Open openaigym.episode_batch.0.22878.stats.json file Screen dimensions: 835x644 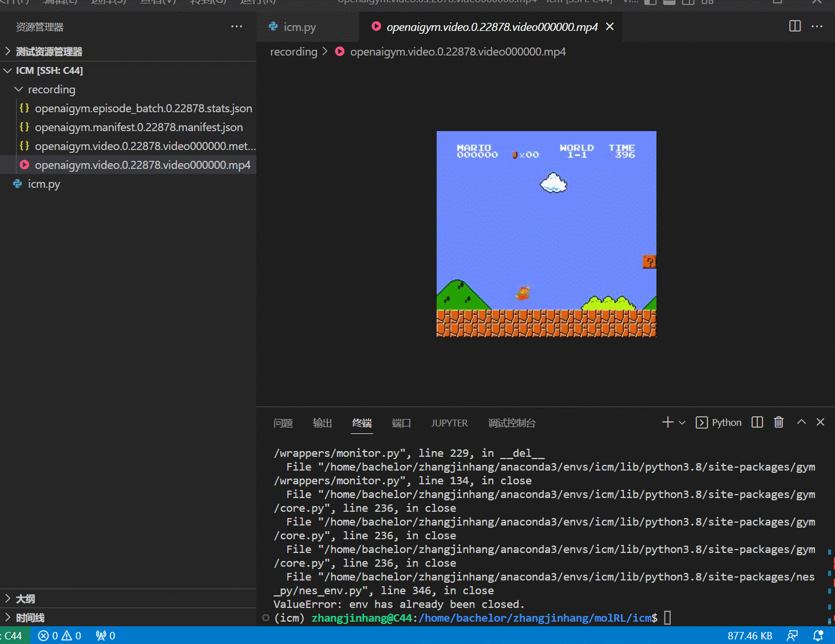pyautogui.click(x=128, y=108)
